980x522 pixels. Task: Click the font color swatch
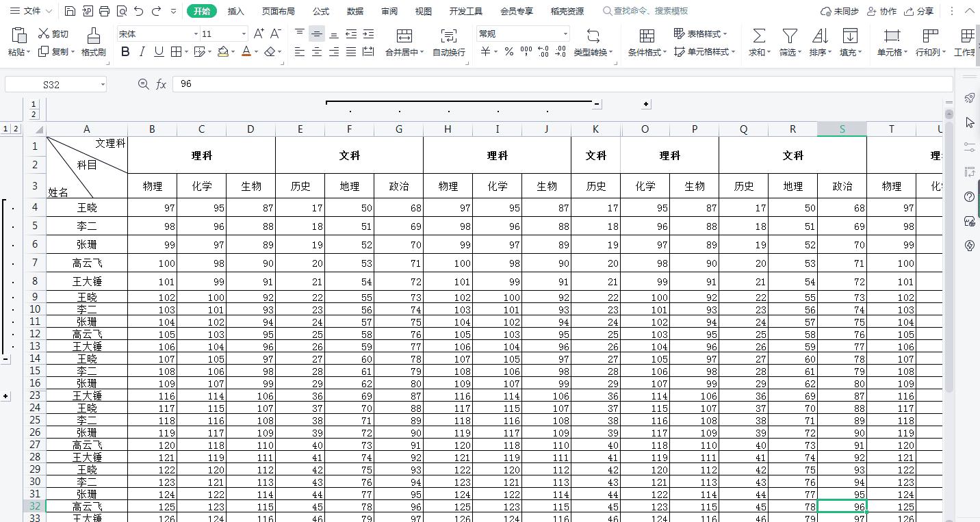pyautogui.click(x=245, y=51)
